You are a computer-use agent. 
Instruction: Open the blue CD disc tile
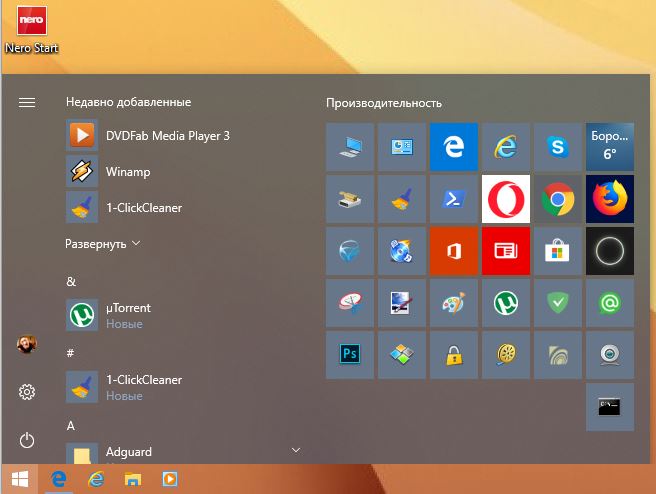[x=402, y=251]
